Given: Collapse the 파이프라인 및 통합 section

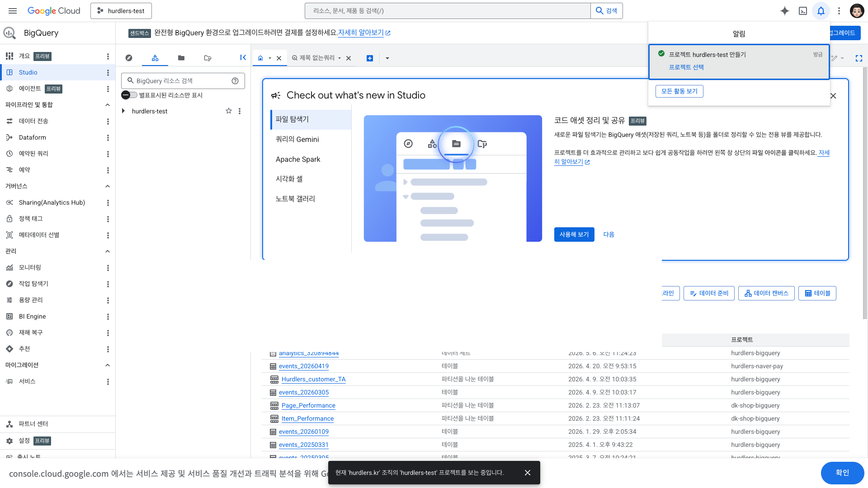Looking at the screenshot, I should [108, 105].
